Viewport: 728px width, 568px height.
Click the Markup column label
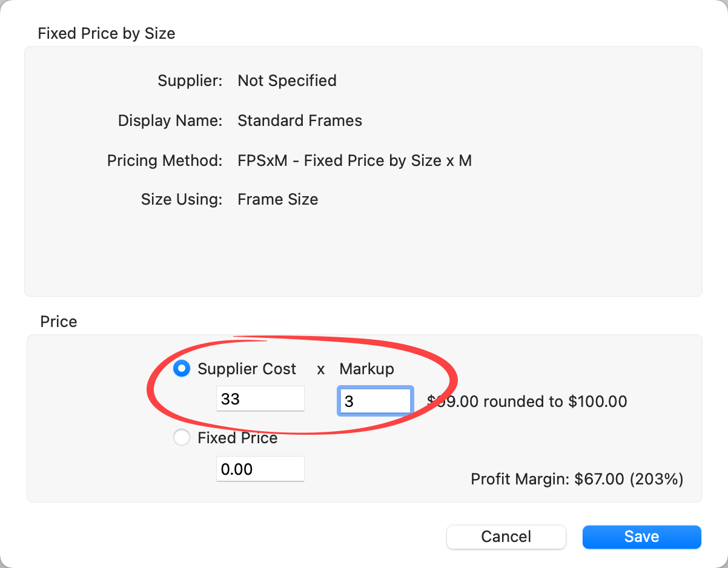click(x=366, y=369)
